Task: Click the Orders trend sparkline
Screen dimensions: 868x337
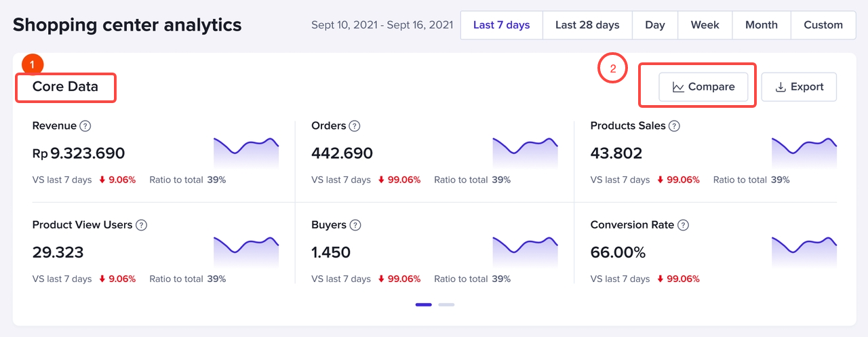Action: [x=525, y=153]
